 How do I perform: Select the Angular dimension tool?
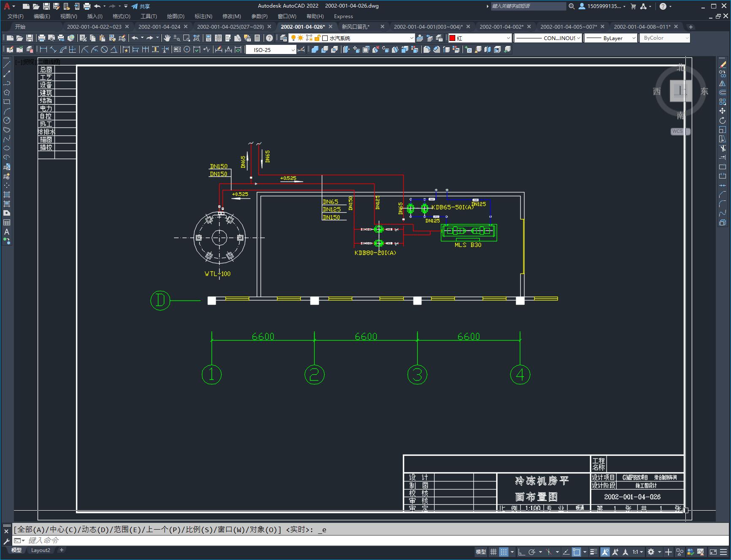pyautogui.click(x=114, y=50)
